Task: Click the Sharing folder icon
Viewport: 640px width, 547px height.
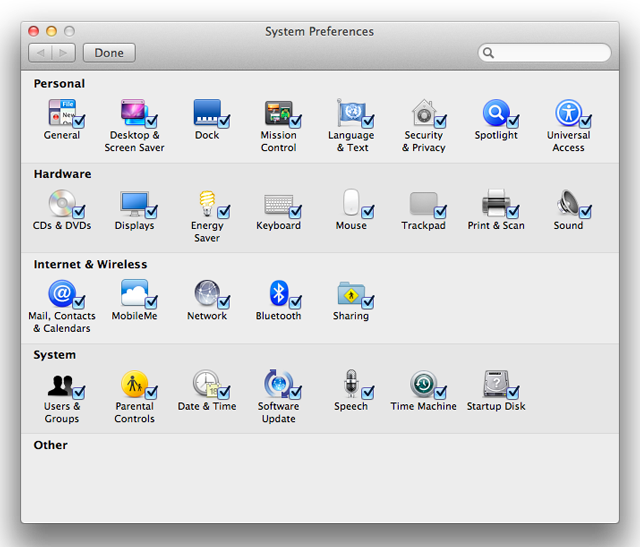Action: [351, 293]
